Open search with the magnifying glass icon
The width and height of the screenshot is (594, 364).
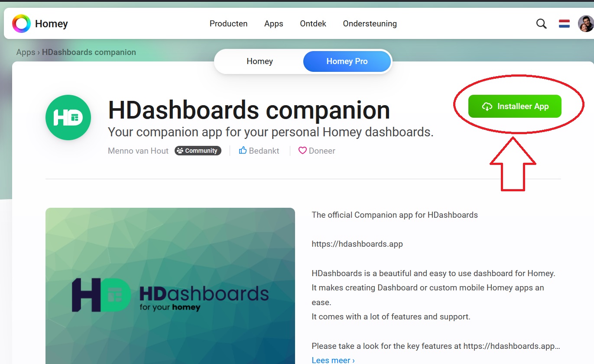(541, 24)
